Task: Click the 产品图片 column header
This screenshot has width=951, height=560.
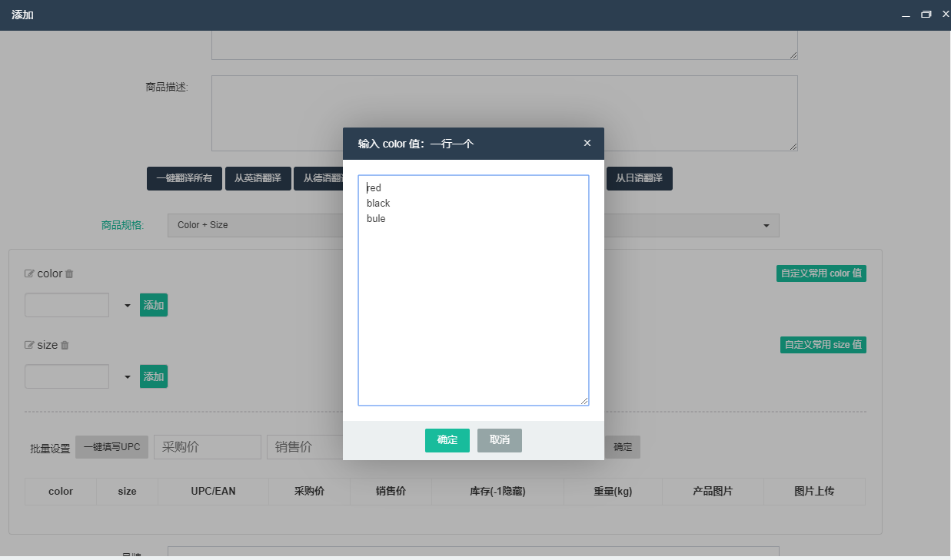Action: tap(713, 492)
